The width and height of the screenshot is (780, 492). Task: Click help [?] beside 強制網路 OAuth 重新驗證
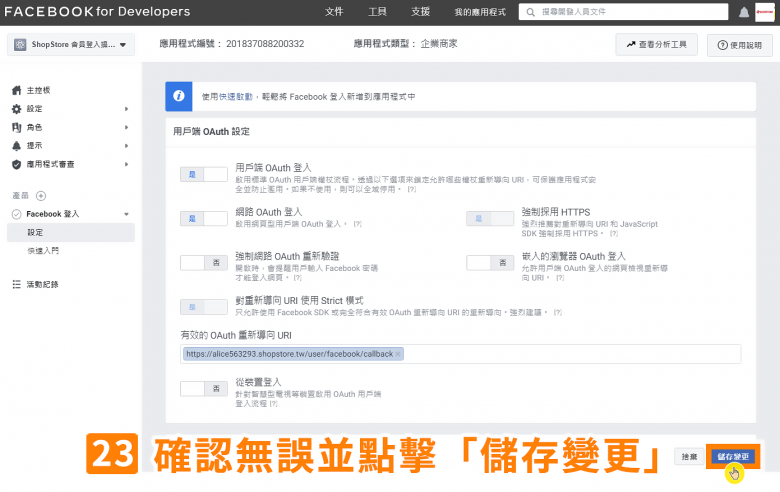(297, 278)
